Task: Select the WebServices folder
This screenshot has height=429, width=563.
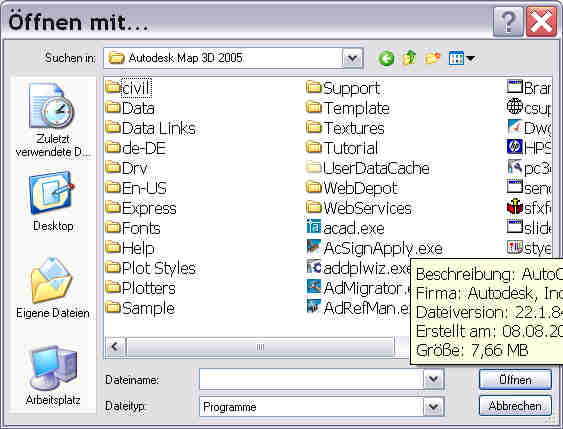Action: coord(359,208)
